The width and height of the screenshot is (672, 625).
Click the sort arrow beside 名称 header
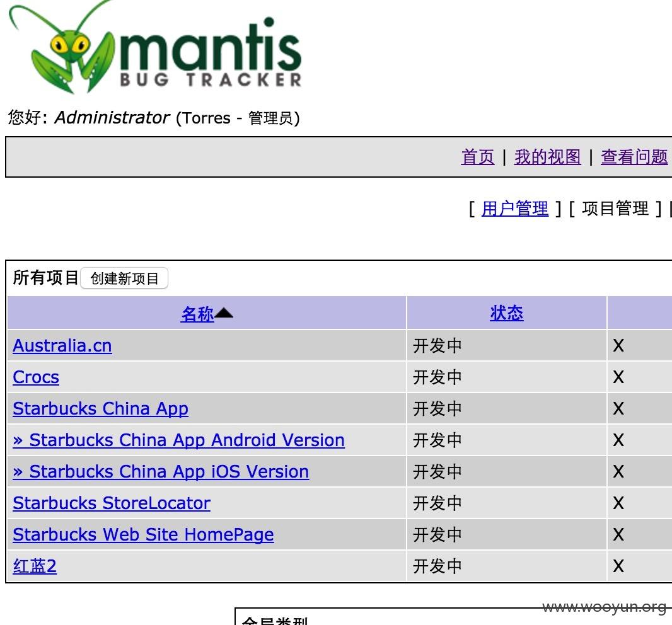pyautogui.click(x=224, y=314)
